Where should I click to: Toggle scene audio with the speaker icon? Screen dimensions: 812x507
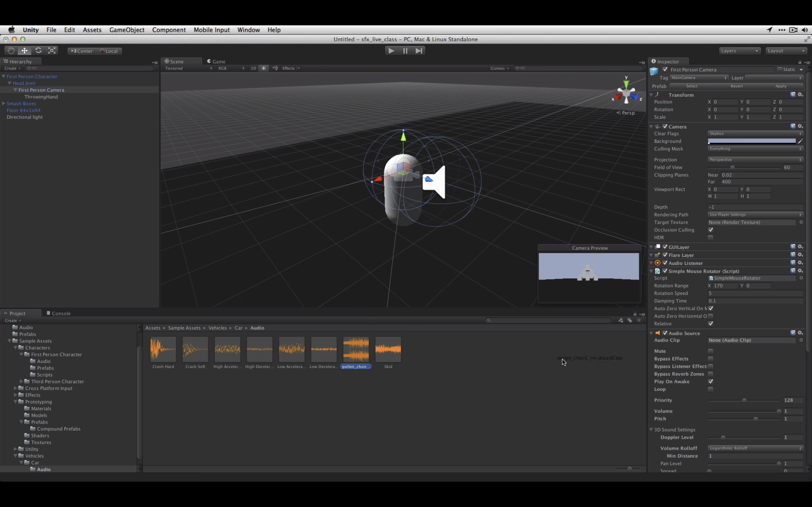[275, 68]
